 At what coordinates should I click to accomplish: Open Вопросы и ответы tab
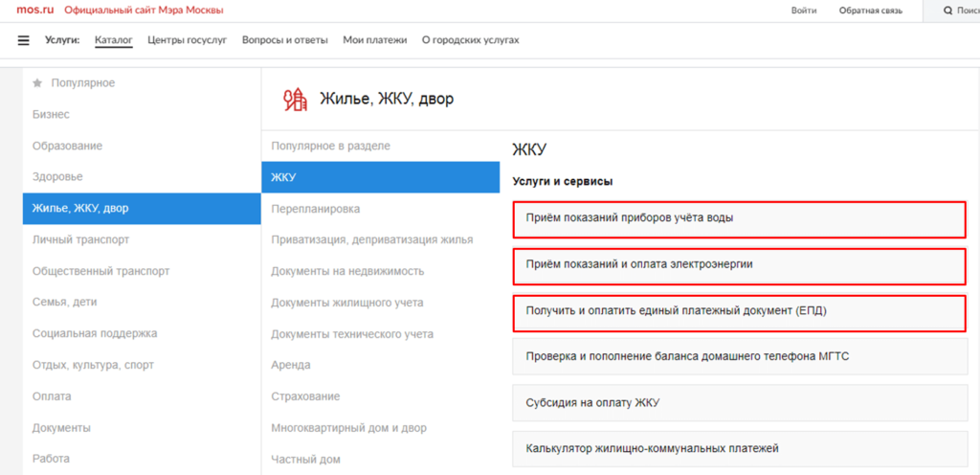[285, 40]
